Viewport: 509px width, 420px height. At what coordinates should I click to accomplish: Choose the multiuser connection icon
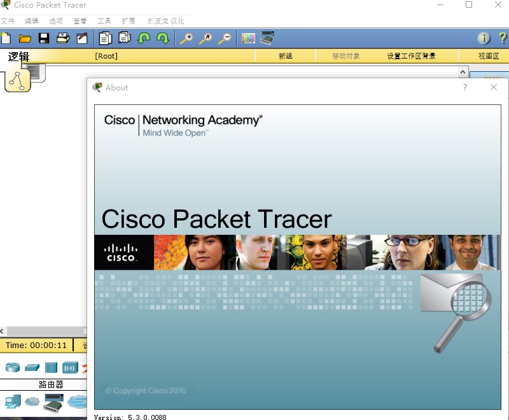click(77, 402)
